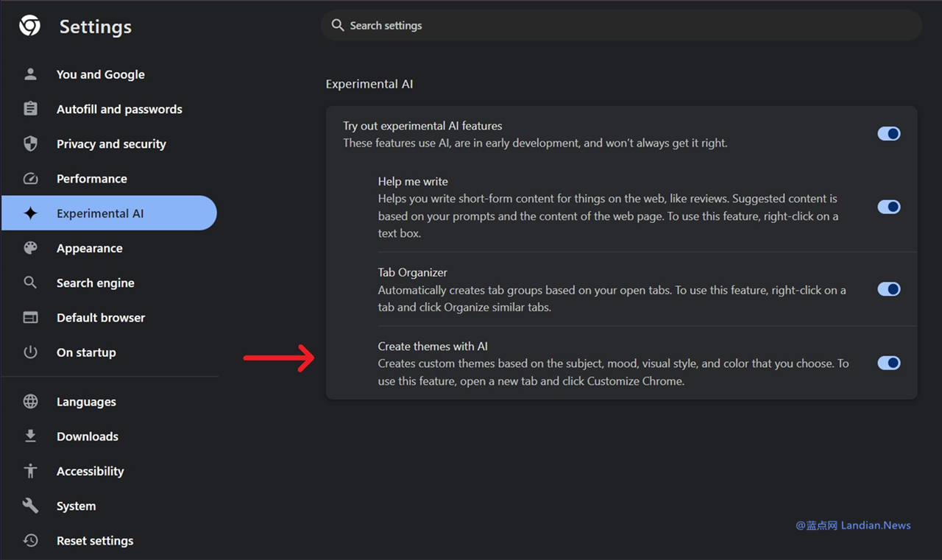Disable the Help me write toggle
The height and width of the screenshot is (560, 942).
click(889, 208)
